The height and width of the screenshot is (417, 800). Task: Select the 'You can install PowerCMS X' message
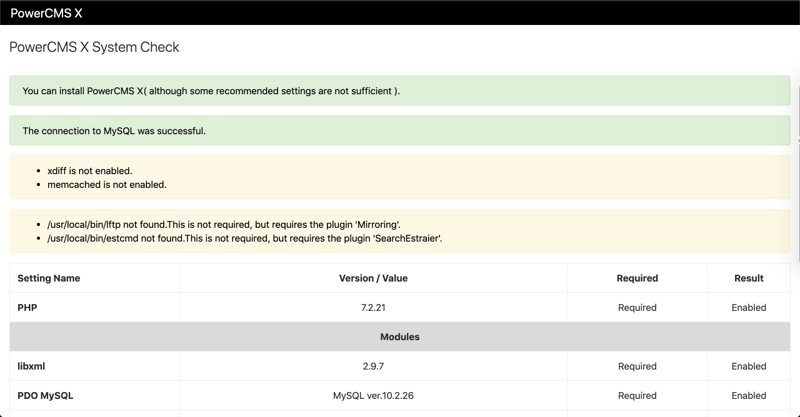click(211, 91)
